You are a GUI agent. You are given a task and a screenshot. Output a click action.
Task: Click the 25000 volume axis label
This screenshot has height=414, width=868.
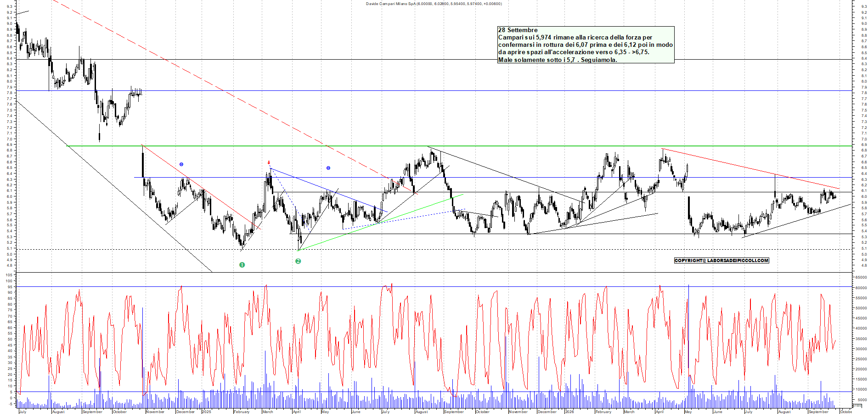pos(860,359)
